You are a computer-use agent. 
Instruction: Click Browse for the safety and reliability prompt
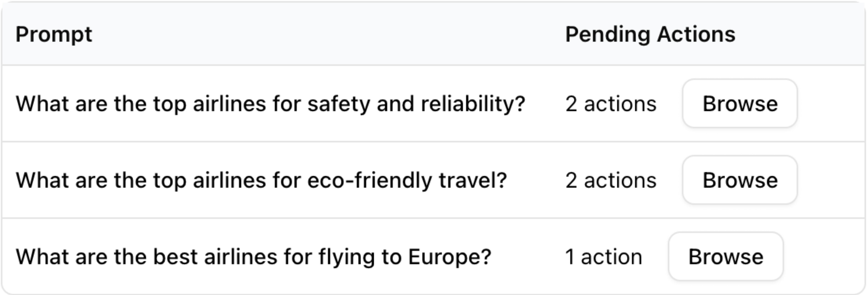[740, 103]
